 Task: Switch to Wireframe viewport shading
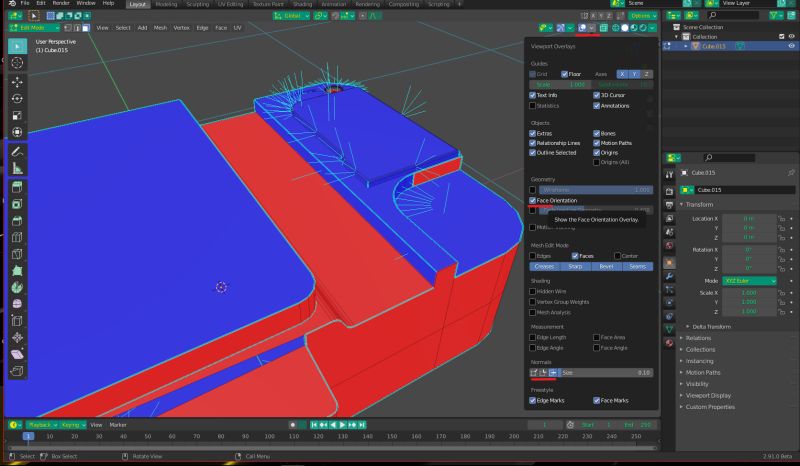(616, 28)
